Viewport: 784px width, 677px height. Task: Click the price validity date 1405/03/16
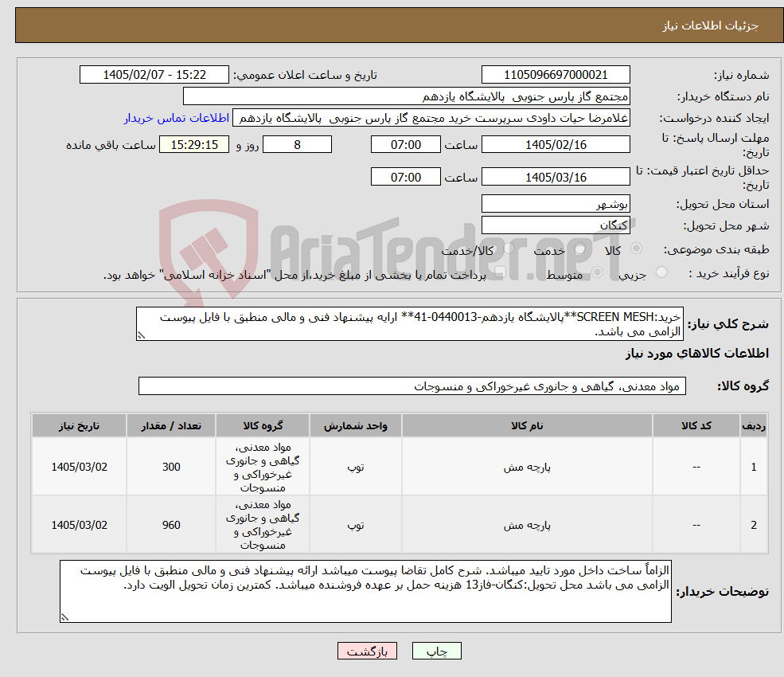[556, 177]
